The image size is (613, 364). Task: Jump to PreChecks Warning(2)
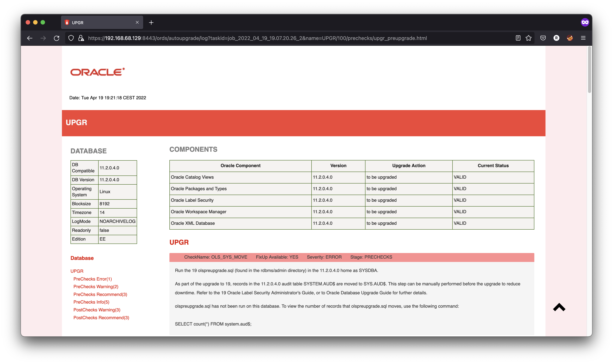click(96, 286)
